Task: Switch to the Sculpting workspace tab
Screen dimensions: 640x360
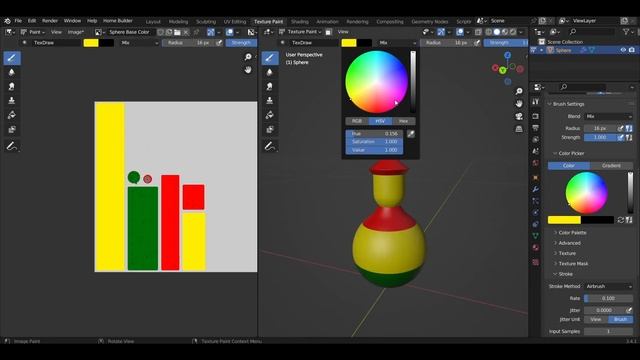Action: (x=206, y=22)
